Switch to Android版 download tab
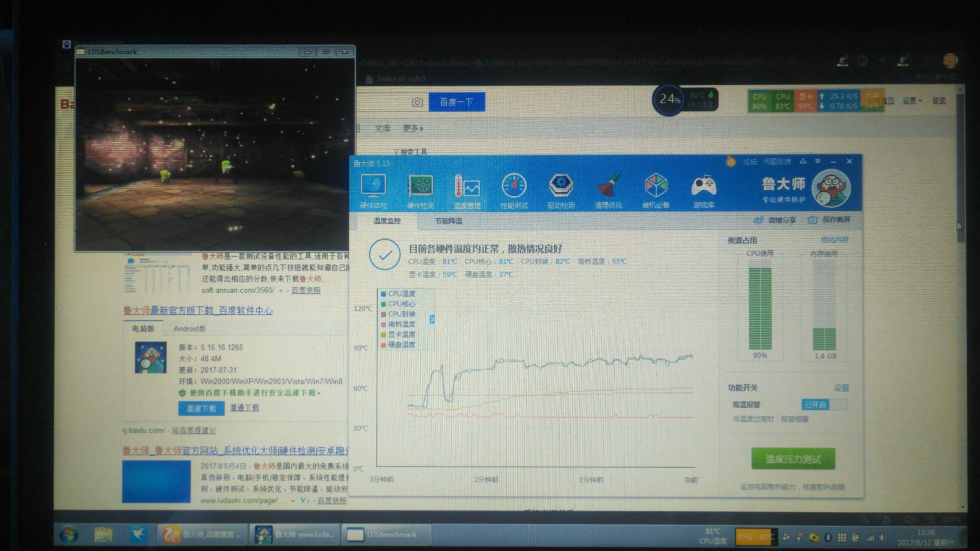This screenshot has width=980, height=551. (x=189, y=329)
